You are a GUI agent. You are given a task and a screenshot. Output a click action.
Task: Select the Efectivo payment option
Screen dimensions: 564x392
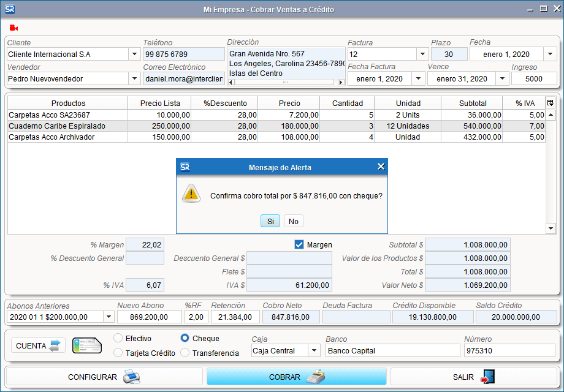118,338
